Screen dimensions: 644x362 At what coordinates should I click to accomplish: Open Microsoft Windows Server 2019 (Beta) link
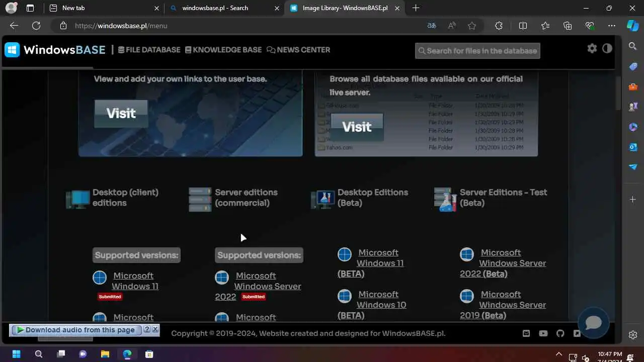pos(503,305)
